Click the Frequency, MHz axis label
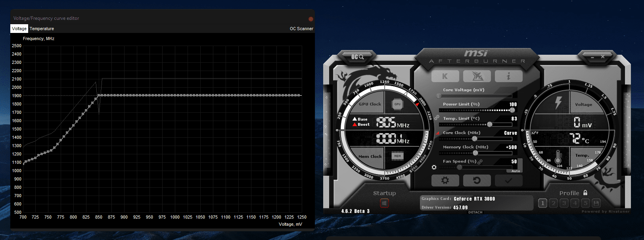 (x=38, y=39)
